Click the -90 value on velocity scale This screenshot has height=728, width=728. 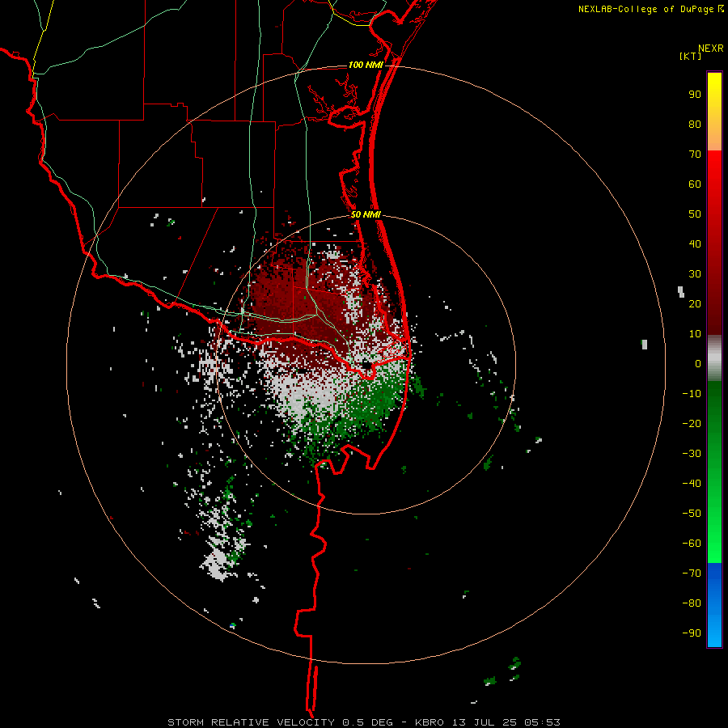[x=692, y=633]
